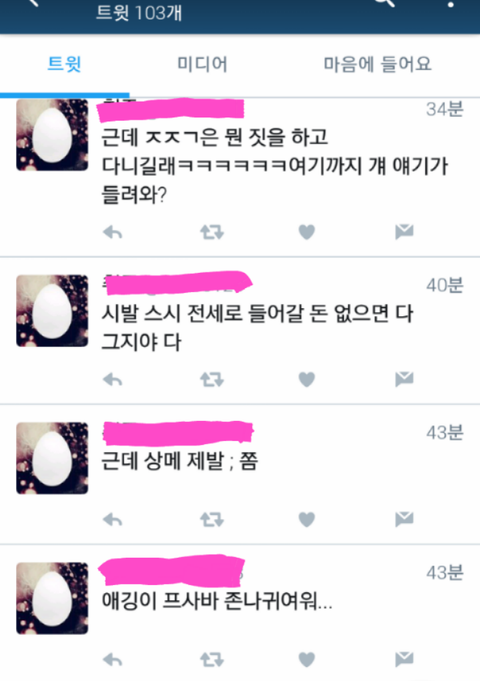Screen dimensions: 480x681
Task: Reply to the 34분 tweet
Action: 113,233
